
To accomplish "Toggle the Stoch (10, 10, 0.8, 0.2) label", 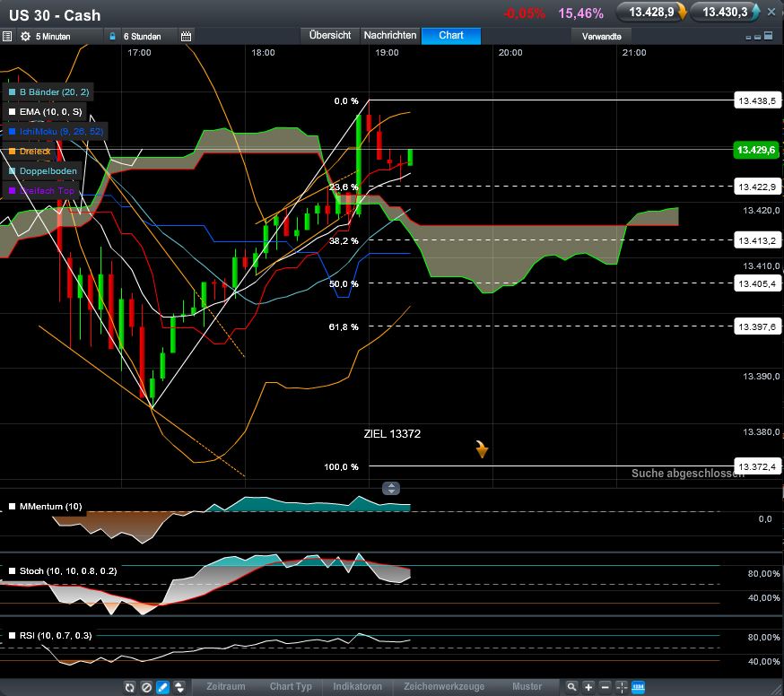I will (63, 571).
